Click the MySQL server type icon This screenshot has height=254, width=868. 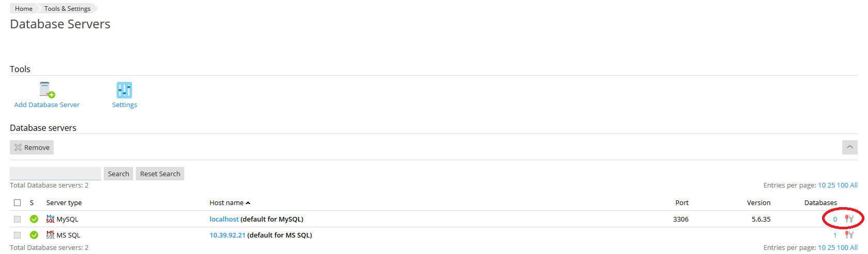point(50,219)
